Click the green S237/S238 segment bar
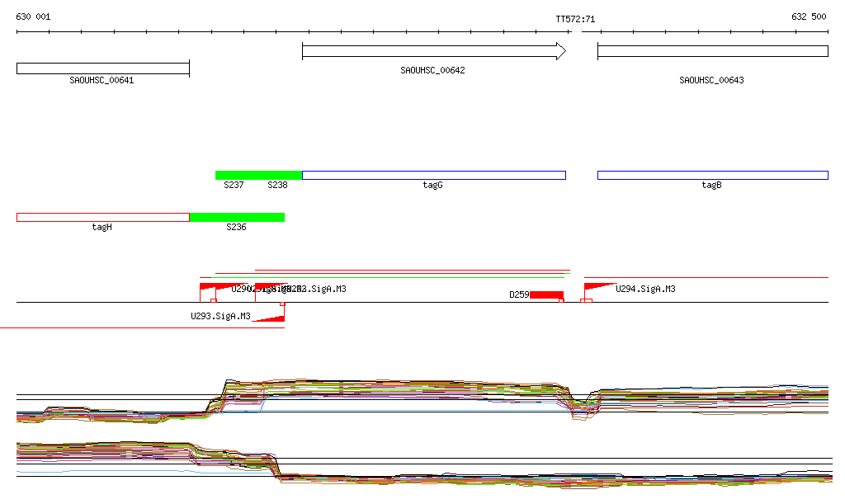This screenshot has height=504, width=845. tap(258, 175)
